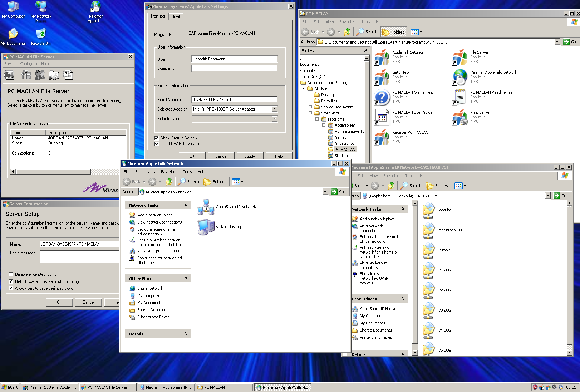Open Miramar AppleTalk Network shortcut in PC MACLAN folder
The width and height of the screenshot is (580, 392).
[x=459, y=77]
